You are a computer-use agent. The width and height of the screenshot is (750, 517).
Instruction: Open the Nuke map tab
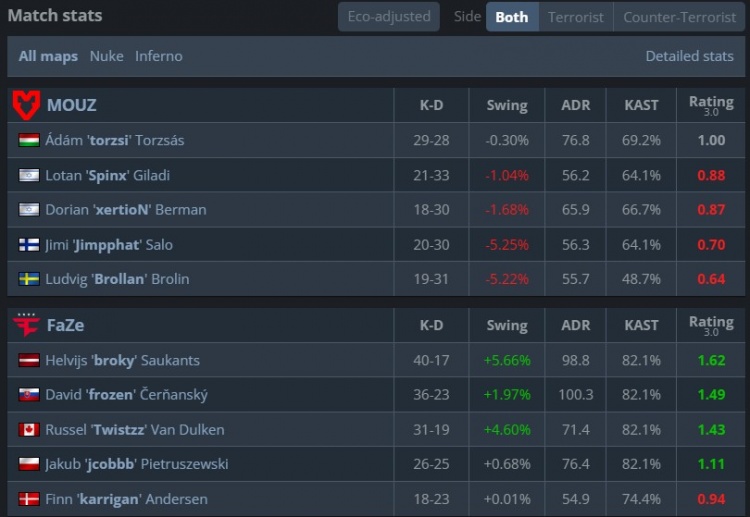pos(107,56)
